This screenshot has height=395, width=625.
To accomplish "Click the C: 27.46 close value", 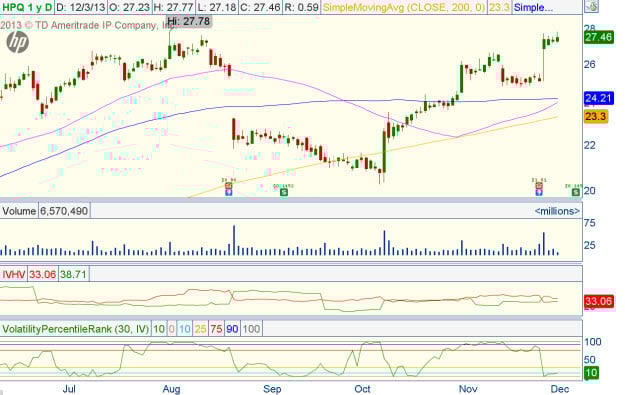I will (x=260, y=7).
